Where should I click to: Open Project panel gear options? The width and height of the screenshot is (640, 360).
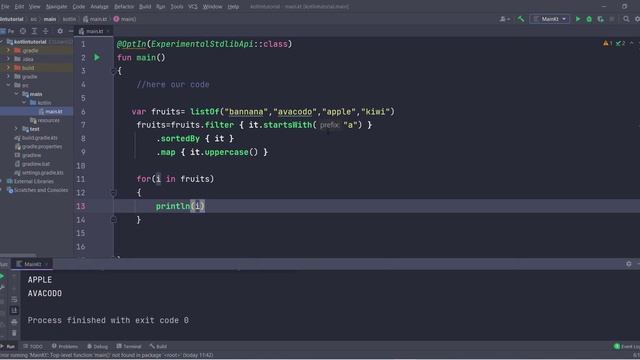[60, 31]
